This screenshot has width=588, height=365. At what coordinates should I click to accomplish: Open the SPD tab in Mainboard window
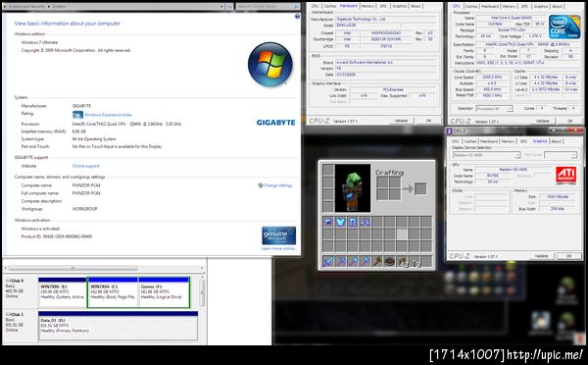383,6
